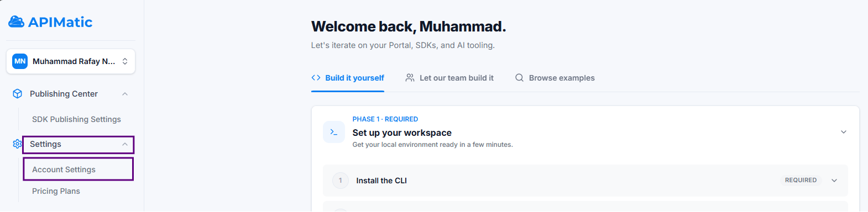The image size is (868, 212).
Task: Click the magnifier icon beside Browse examples
Action: (519, 78)
